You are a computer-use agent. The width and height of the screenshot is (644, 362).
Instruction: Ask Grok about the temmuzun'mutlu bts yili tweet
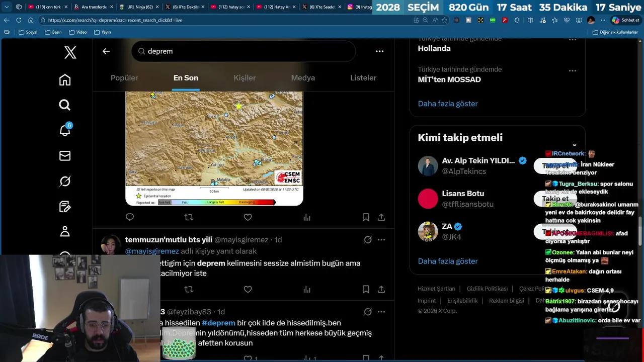(x=368, y=240)
